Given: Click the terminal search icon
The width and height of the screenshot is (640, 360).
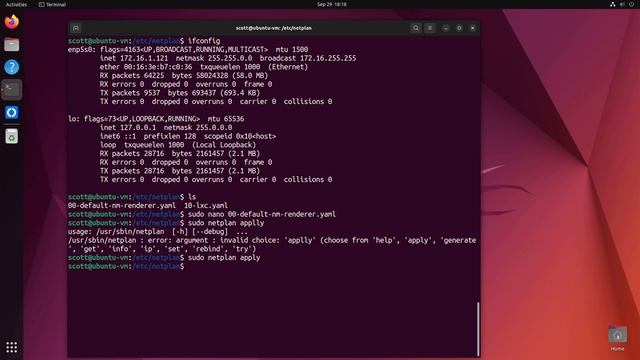Looking at the screenshot, I should click(416, 28).
